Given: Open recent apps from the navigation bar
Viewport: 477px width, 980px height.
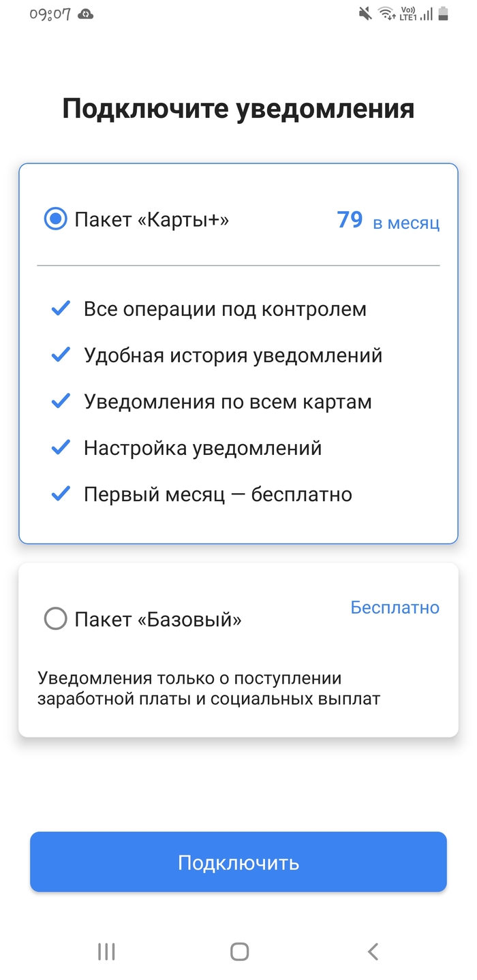Looking at the screenshot, I should [x=106, y=951].
